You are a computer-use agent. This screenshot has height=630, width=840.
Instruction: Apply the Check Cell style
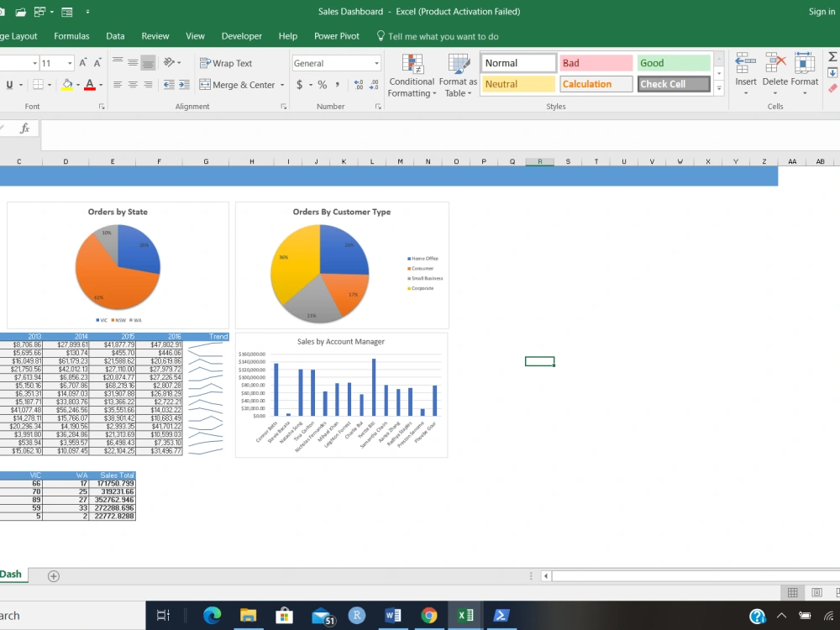674,84
